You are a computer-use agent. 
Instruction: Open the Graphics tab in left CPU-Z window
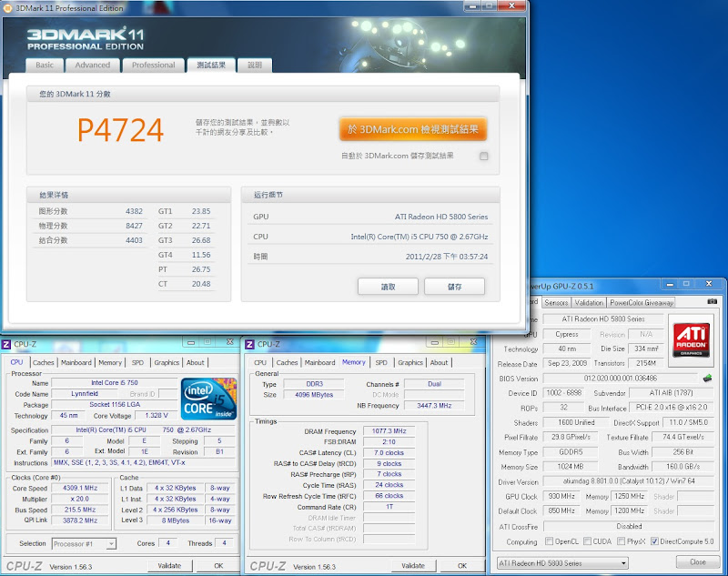click(167, 362)
